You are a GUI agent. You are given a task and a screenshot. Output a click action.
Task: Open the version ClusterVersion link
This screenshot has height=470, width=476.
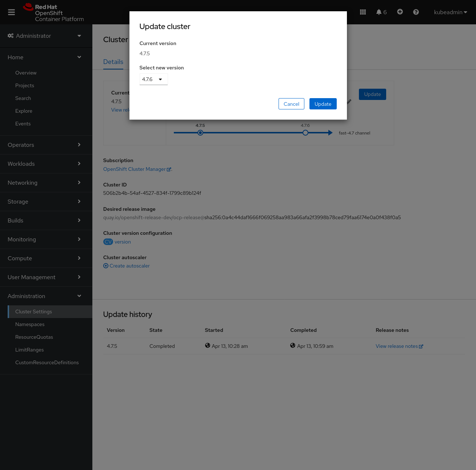click(123, 242)
